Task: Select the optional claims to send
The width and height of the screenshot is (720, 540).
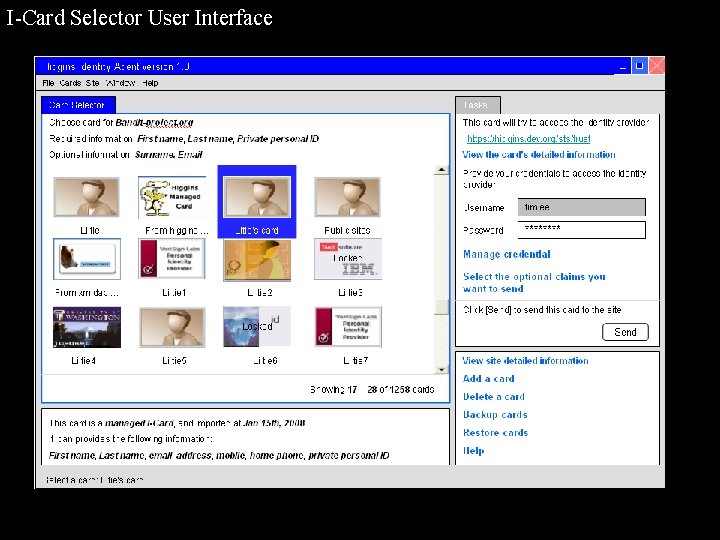Action: (x=534, y=282)
